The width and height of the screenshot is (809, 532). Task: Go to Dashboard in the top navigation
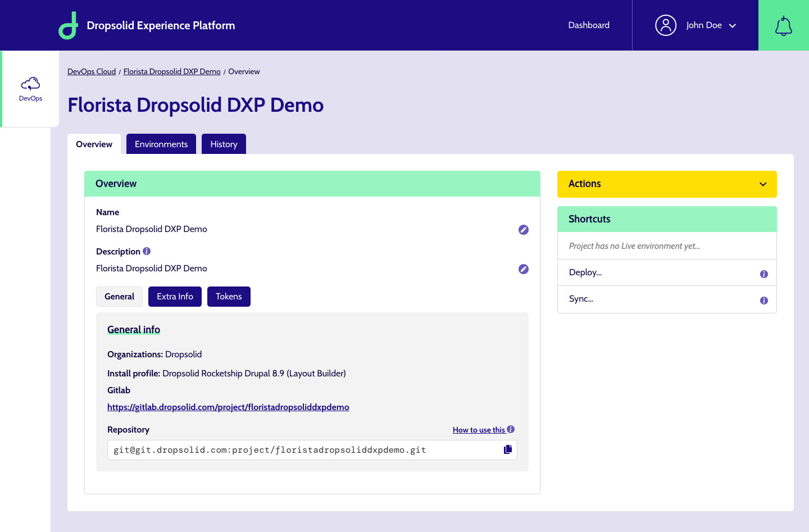point(589,25)
